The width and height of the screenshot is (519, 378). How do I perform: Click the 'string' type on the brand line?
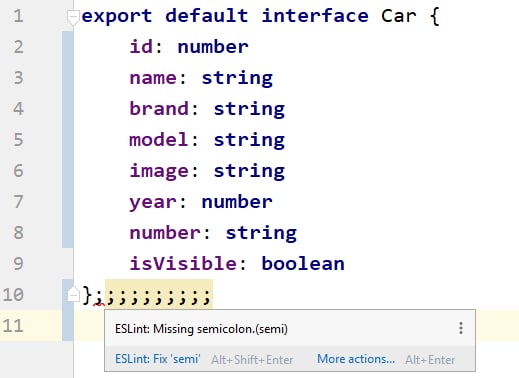pyautogui.click(x=249, y=110)
